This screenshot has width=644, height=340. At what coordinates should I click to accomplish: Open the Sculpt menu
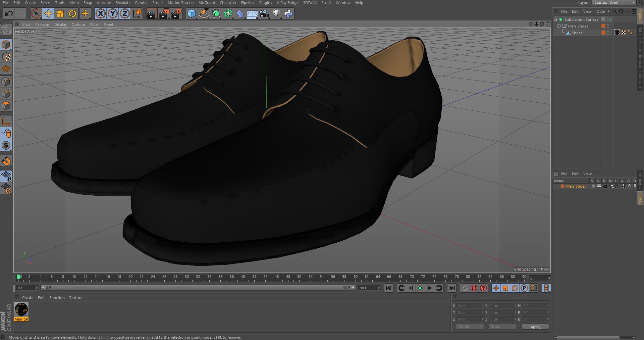point(157,3)
